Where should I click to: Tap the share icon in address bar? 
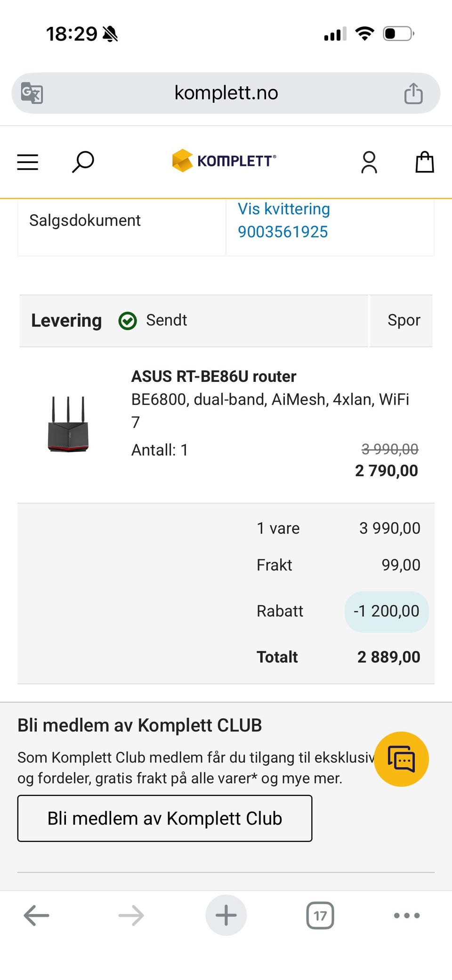click(413, 93)
